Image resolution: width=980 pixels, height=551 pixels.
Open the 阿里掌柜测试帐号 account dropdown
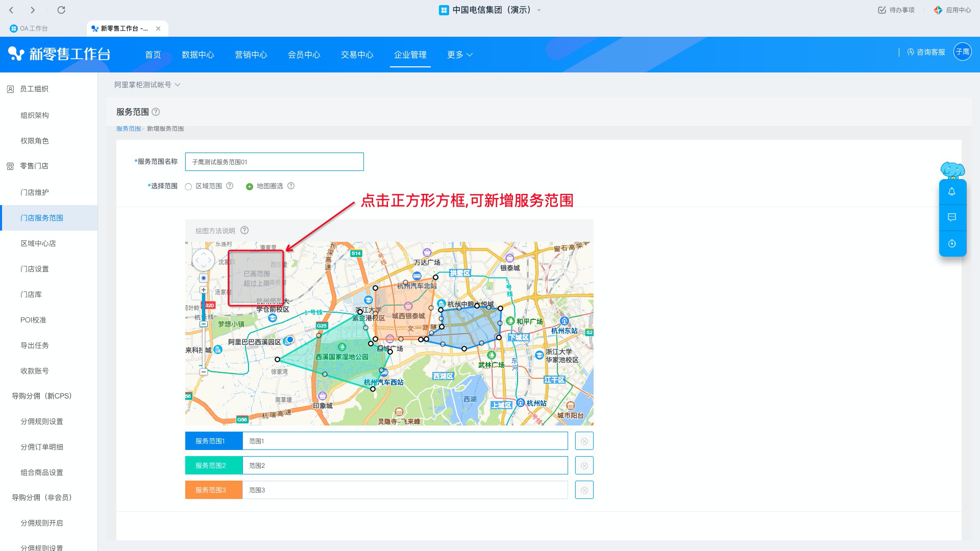pos(147,85)
